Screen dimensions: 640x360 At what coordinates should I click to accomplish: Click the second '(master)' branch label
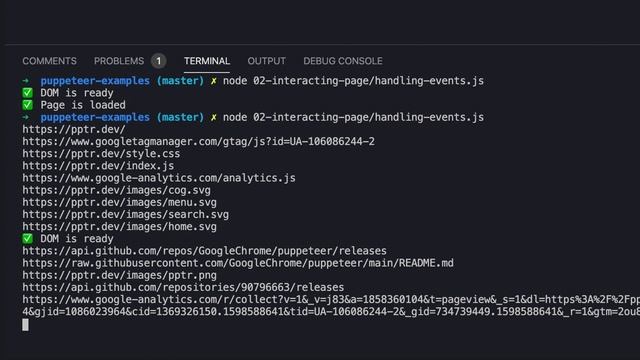pos(180,118)
